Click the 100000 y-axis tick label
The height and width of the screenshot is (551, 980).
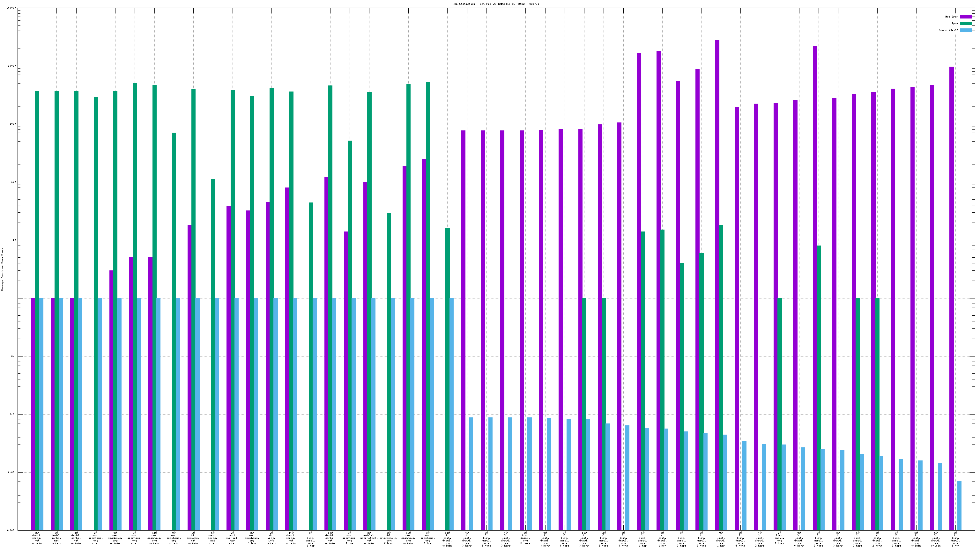tap(11, 8)
